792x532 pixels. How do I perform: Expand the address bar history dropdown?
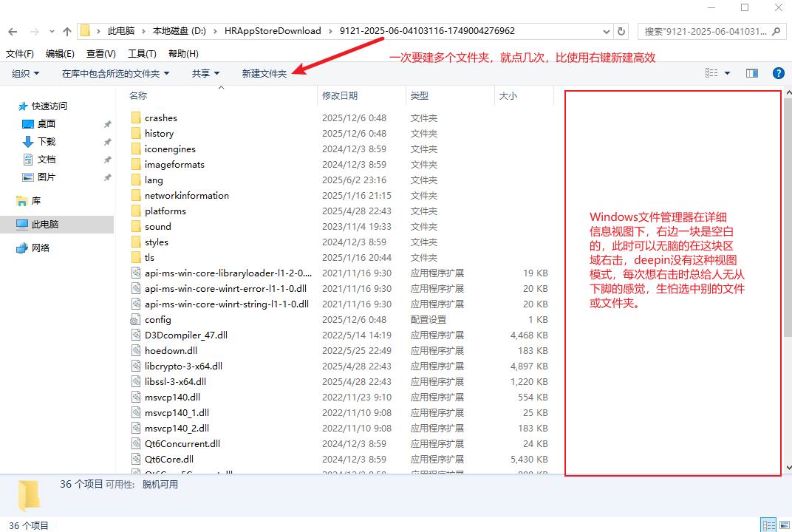tap(606, 31)
